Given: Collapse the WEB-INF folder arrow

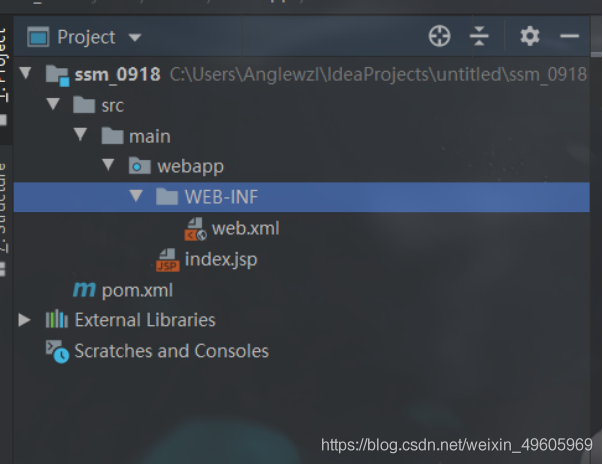Looking at the screenshot, I should pos(136,195).
